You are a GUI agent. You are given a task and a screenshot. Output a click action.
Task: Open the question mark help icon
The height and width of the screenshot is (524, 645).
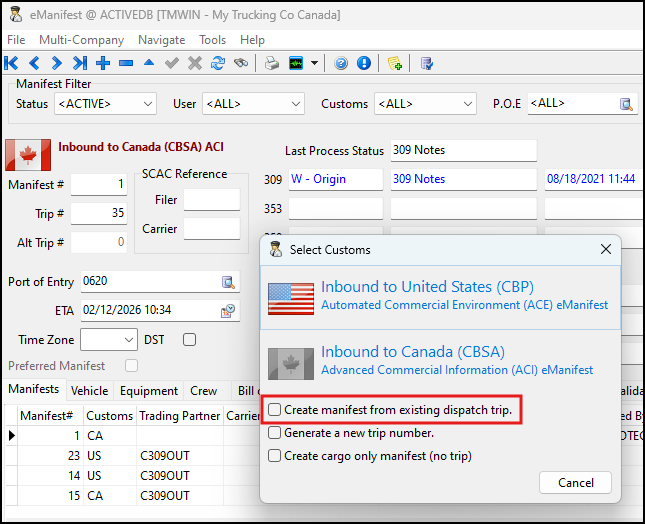pos(341,63)
